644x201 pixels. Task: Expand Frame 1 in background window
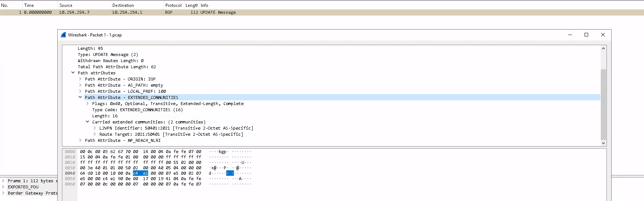click(3, 181)
